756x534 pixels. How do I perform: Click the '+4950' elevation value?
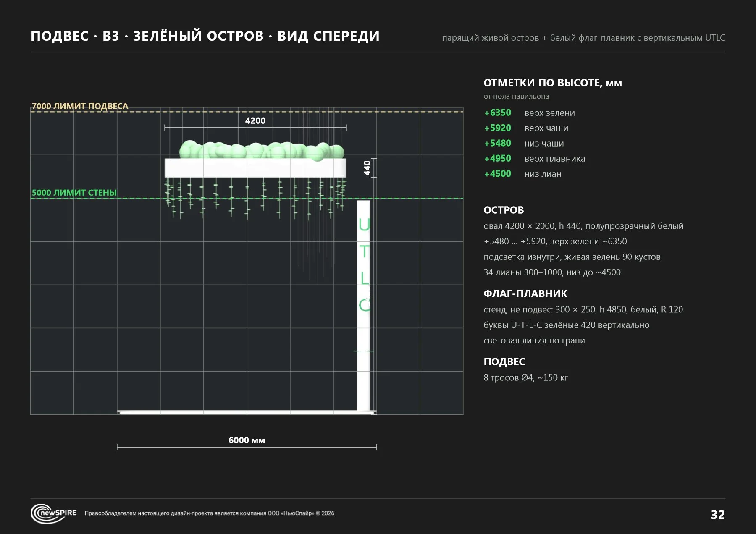coord(498,159)
